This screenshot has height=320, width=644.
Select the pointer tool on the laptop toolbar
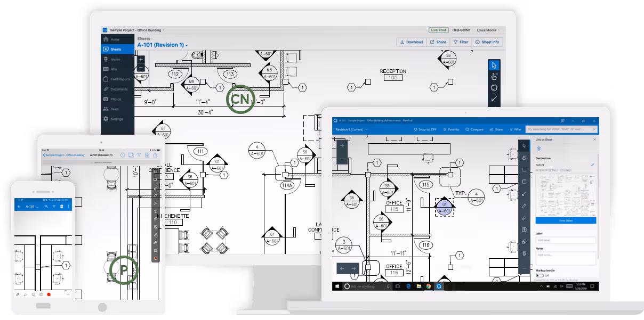click(524, 145)
